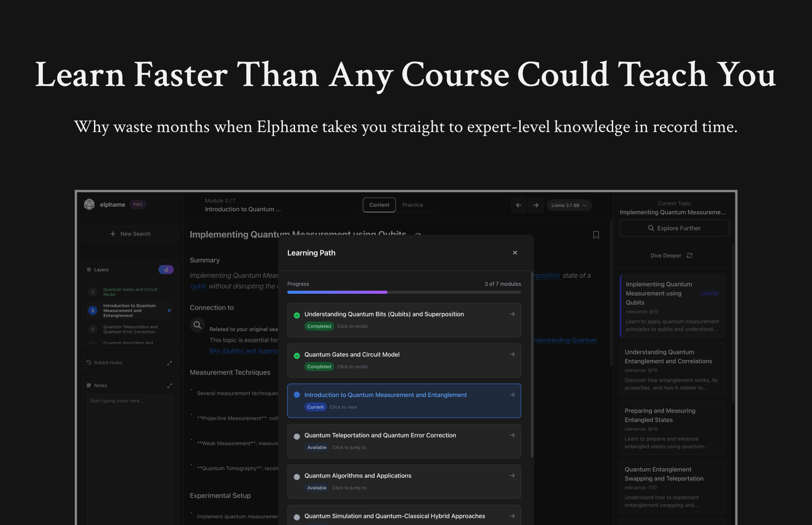Select layer 3 'Introduction to Quantum Measurement and Entanglement'
Screen dimensions: 812x525
(x=130, y=310)
